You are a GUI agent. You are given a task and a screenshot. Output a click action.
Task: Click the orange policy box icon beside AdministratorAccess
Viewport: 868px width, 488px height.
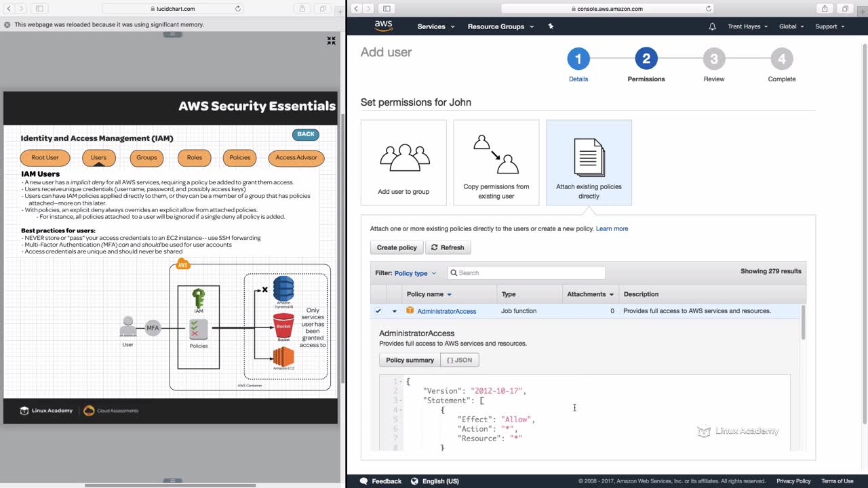click(x=410, y=310)
